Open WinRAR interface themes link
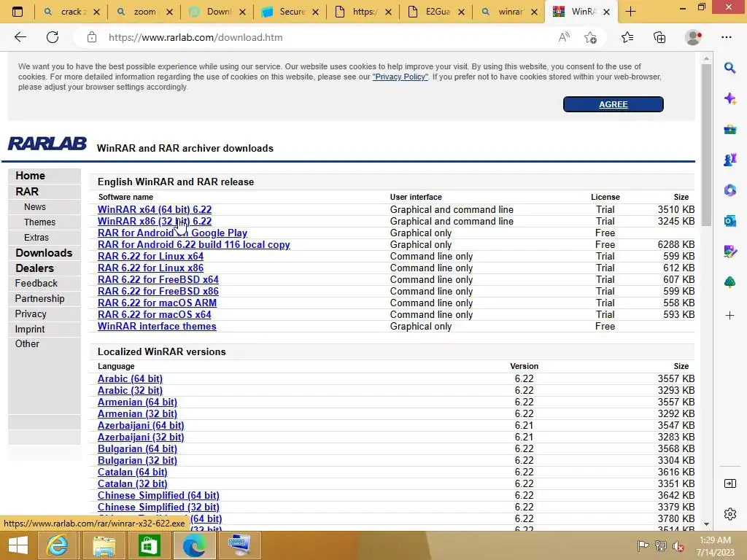 click(157, 326)
